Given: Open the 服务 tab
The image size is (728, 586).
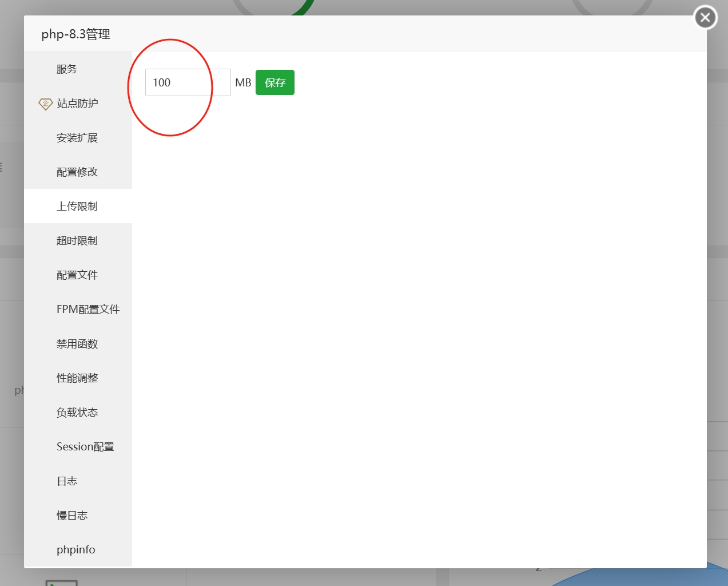Looking at the screenshot, I should point(78,69).
